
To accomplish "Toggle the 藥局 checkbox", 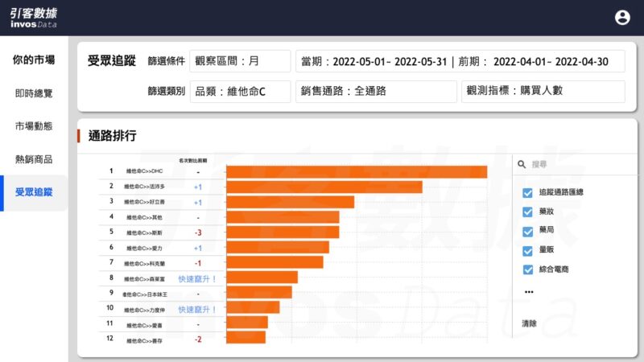I will tap(528, 232).
